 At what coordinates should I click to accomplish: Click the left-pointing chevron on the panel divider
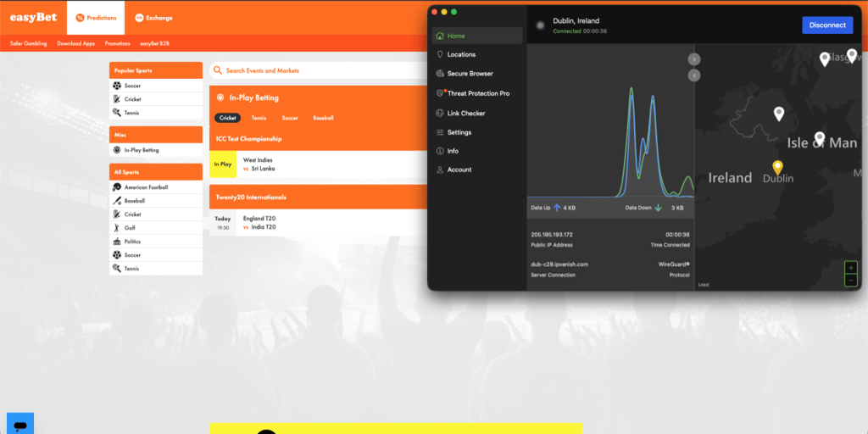694,75
